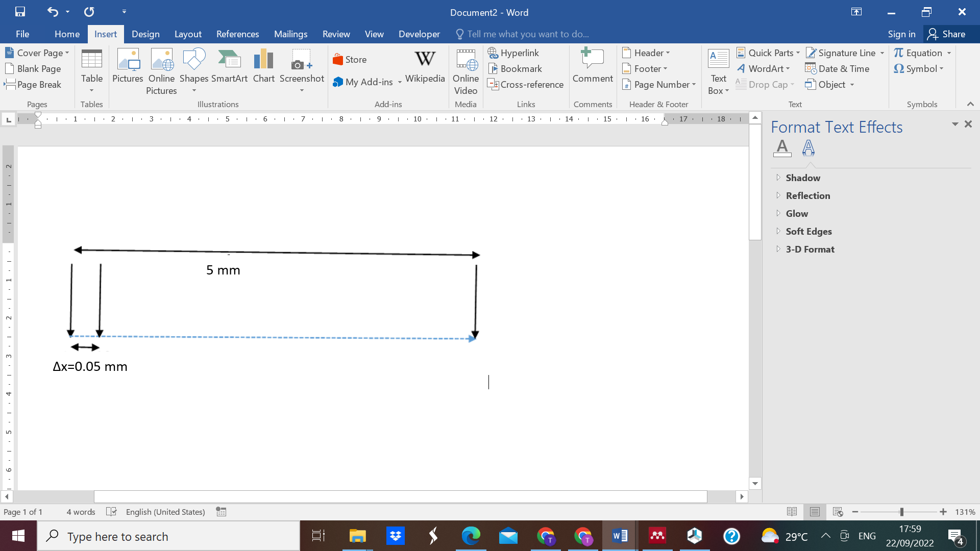Open the Design tab
The width and height of the screenshot is (980, 551).
[x=145, y=34]
